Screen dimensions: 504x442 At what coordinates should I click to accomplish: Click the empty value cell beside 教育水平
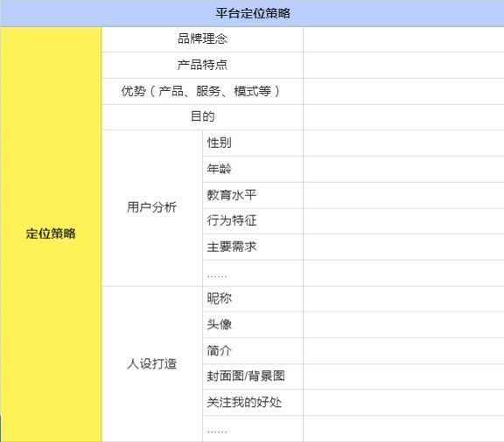[x=403, y=195]
